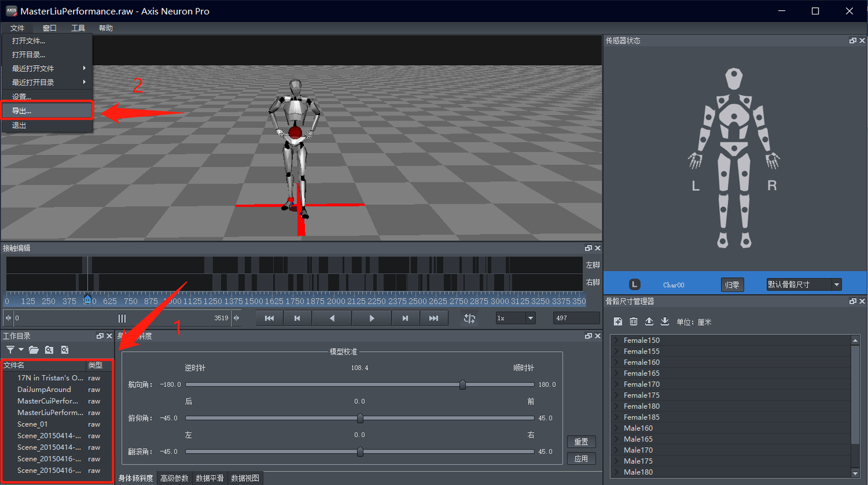Screen dimensions: 868x485
Task: Open a folder via the 工作目录 folder icon
Action: pyautogui.click(x=34, y=349)
